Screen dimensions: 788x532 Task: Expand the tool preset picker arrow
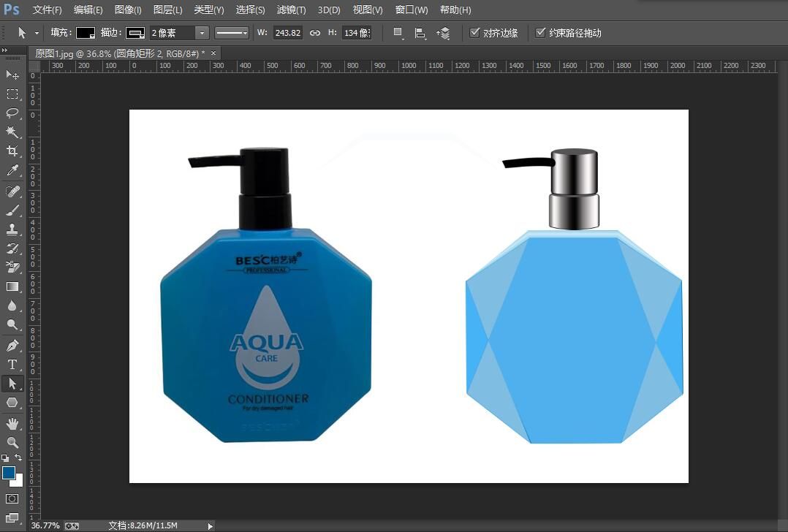37,33
